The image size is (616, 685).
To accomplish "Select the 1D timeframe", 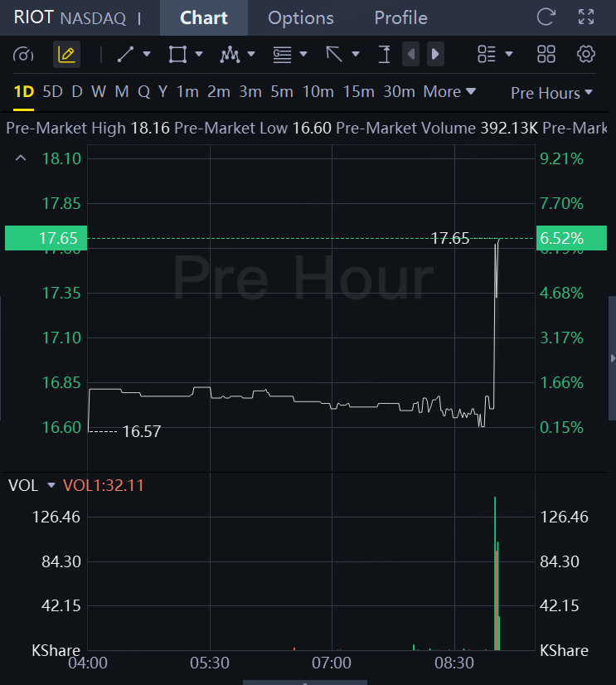I will pyautogui.click(x=23, y=92).
